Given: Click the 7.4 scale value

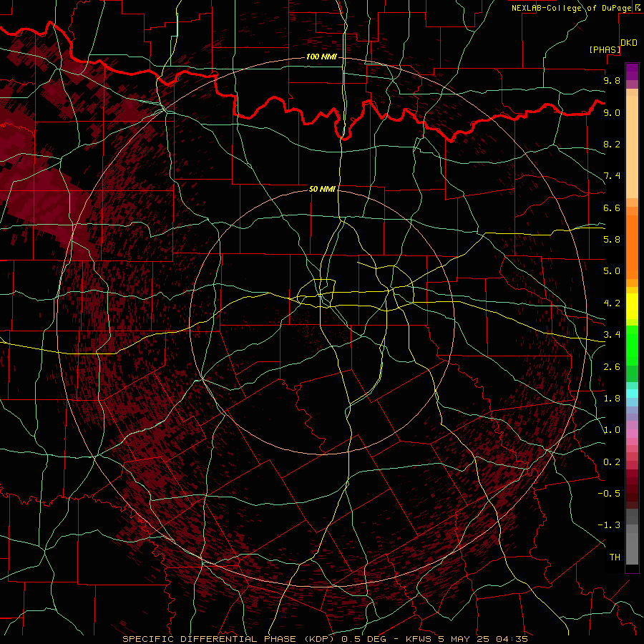Looking at the screenshot, I should tap(612, 176).
